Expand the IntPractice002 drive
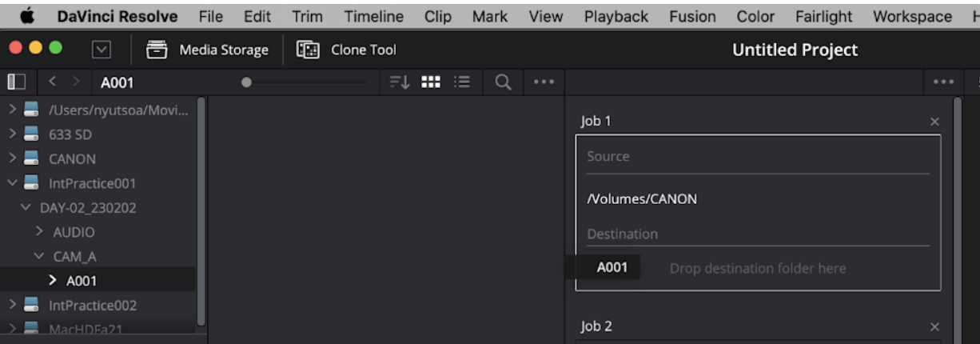The width and height of the screenshot is (980, 344). pyautogui.click(x=13, y=305)
